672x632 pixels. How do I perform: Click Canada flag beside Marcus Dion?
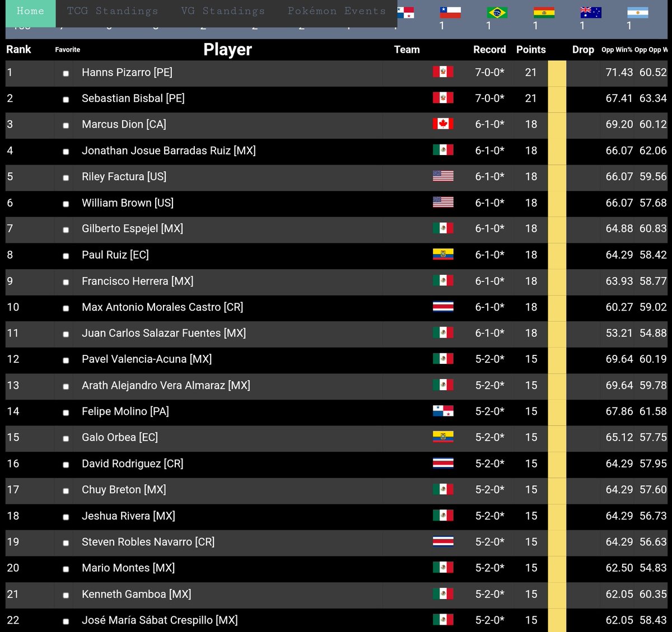[x=443, y=124]
